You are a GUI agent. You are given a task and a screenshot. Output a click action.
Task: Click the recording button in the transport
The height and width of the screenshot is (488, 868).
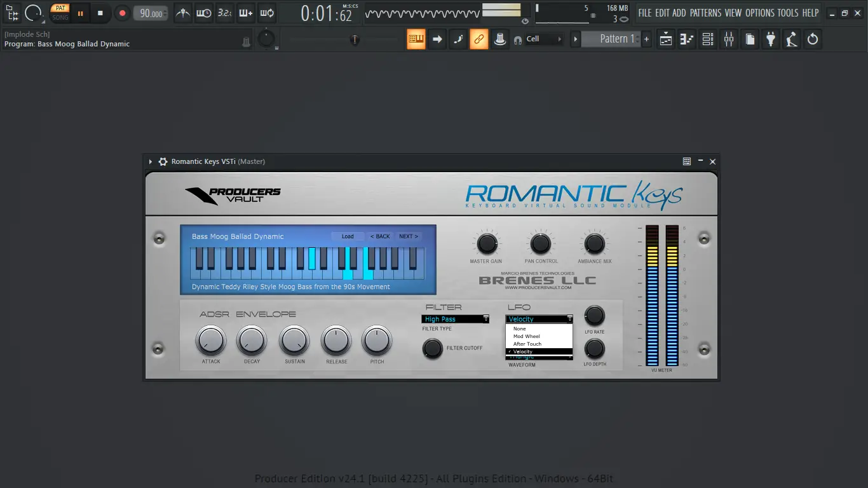tap(122, 13)
